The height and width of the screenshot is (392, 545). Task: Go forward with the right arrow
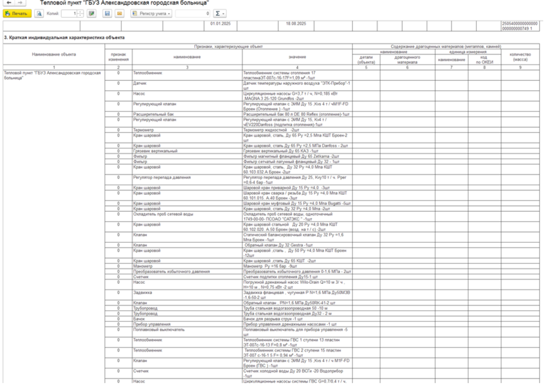pyautogui.click(x=20, y=3)
